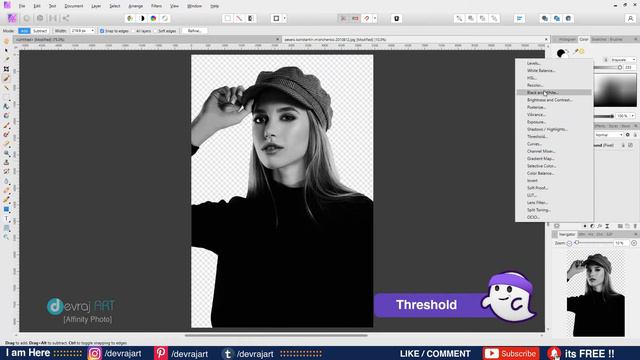
Task: Open the brush Width dropdown
Action: (x=93, y=31)
